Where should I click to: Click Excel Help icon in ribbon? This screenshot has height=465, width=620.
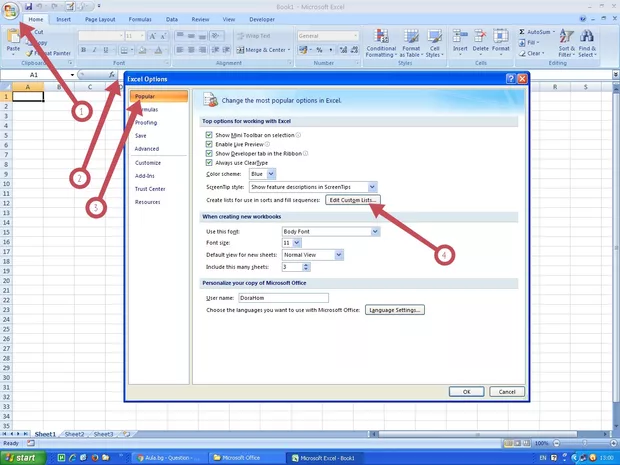[x=582, y=19]
